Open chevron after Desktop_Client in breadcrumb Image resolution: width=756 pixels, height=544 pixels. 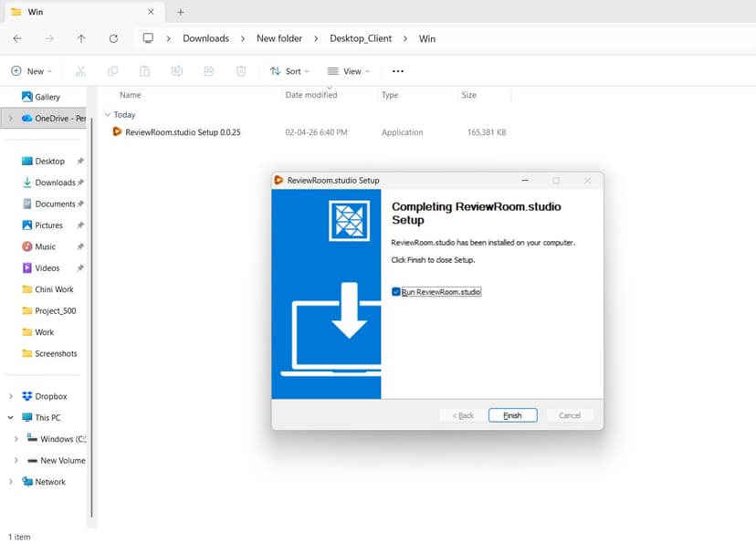tap(405, 38)
